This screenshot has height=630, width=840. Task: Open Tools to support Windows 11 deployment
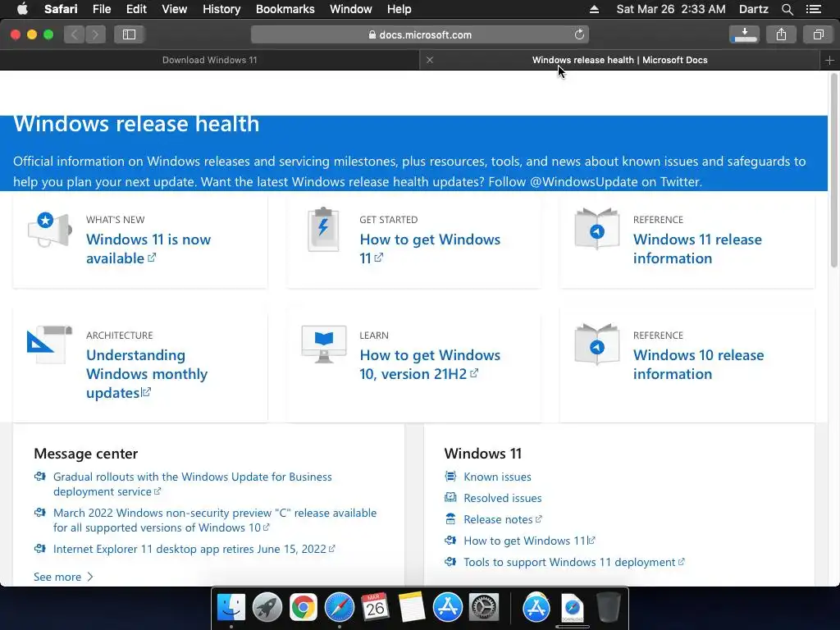pos(573,563)
